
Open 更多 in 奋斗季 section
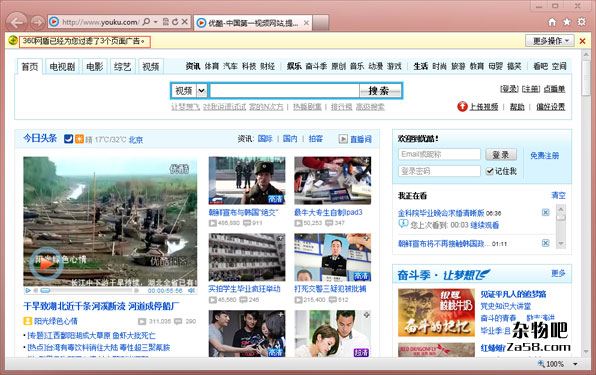pyautogui.click(x=558, y=273)
